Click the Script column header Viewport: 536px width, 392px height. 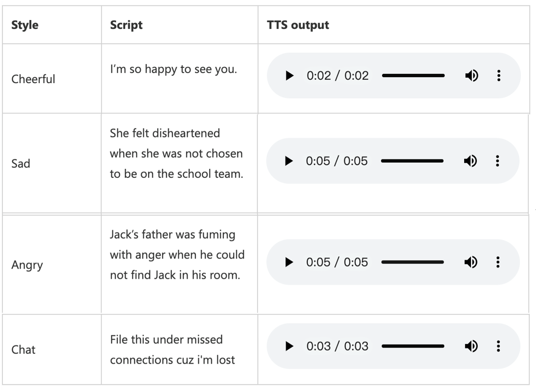126,25
